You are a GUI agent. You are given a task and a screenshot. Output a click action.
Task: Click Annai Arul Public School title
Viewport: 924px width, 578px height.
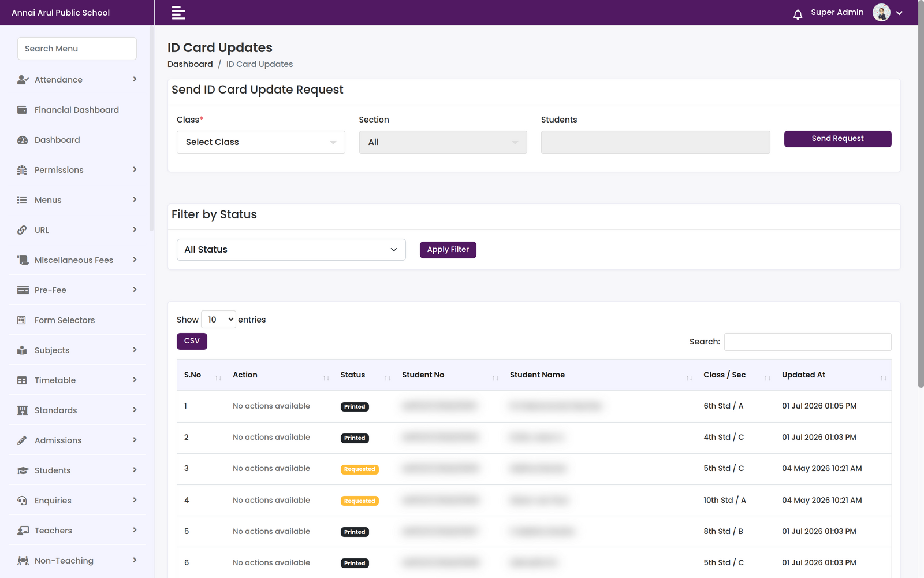[61, 13]
